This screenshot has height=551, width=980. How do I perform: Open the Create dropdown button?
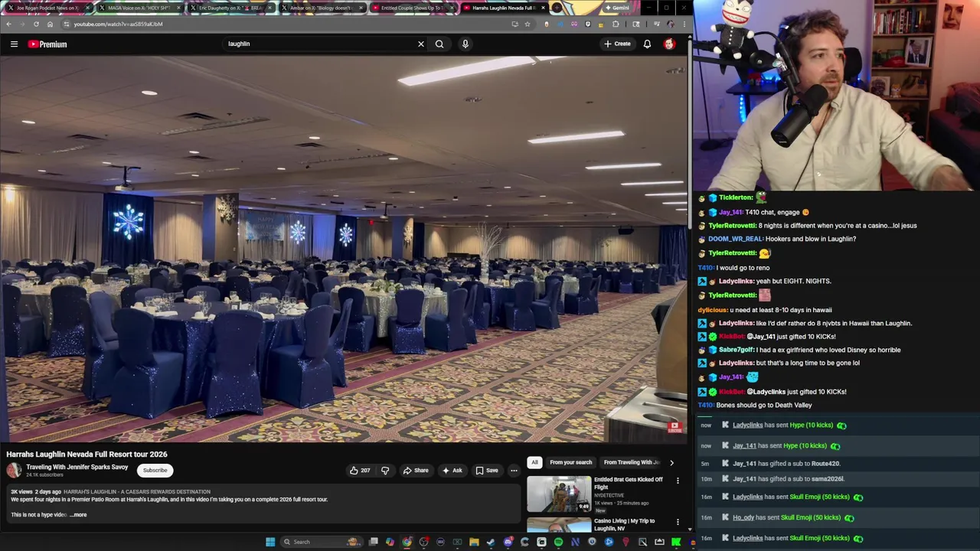617,44
